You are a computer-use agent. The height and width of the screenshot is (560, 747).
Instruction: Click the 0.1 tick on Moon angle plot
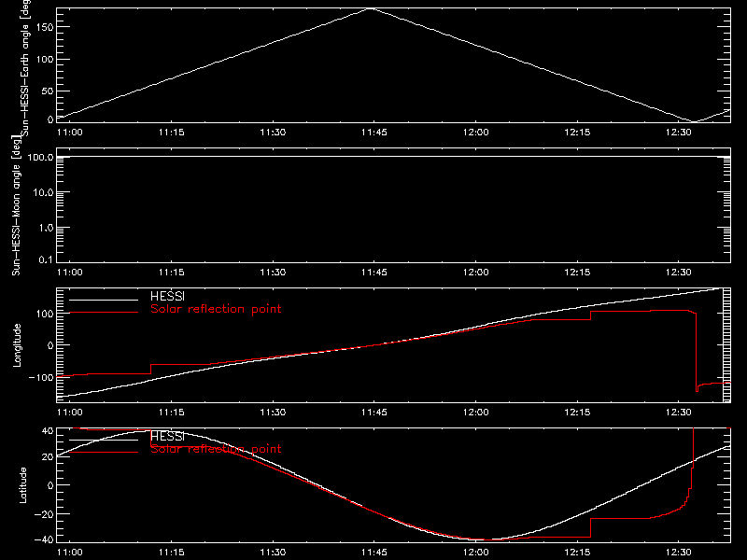pos(46,259)
